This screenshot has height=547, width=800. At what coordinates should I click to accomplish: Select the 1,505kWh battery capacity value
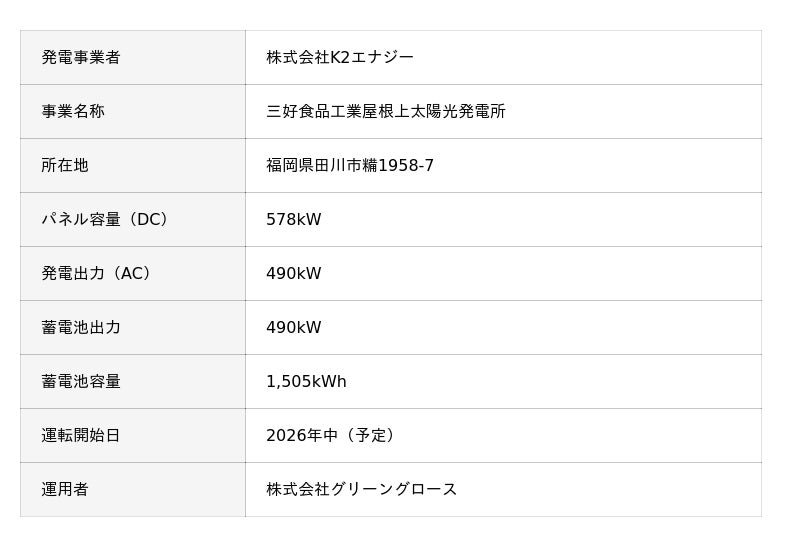pyautogui.click(x=306, y=381)
